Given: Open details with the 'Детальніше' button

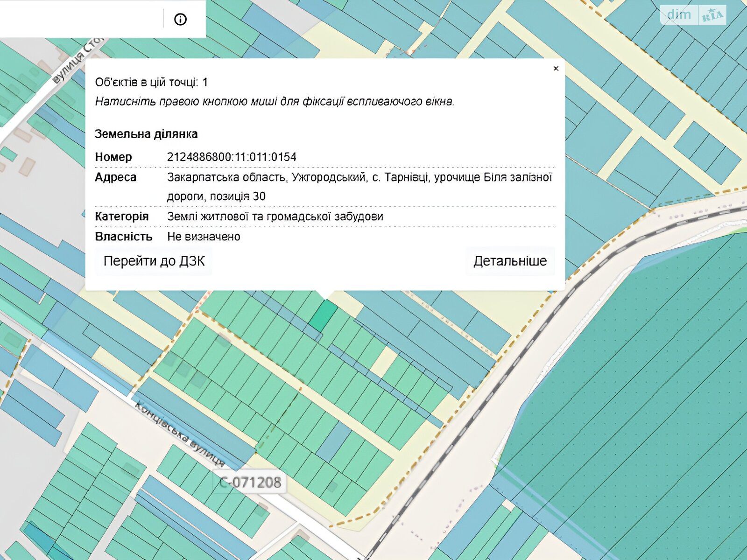Looking at the screenshot, I should pyautogui.click(x=510, y=261).
